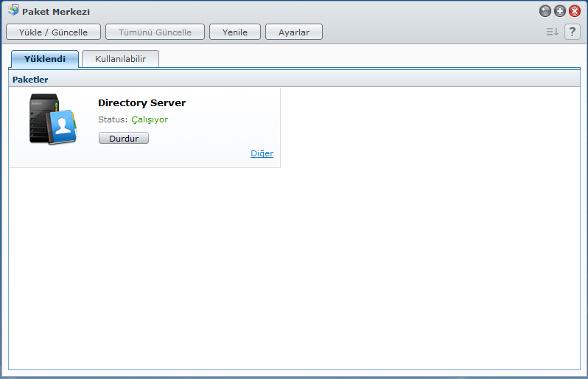Follow the Diğer link
The width and height of the screenshot is (588, 379).
click(262, 153)
